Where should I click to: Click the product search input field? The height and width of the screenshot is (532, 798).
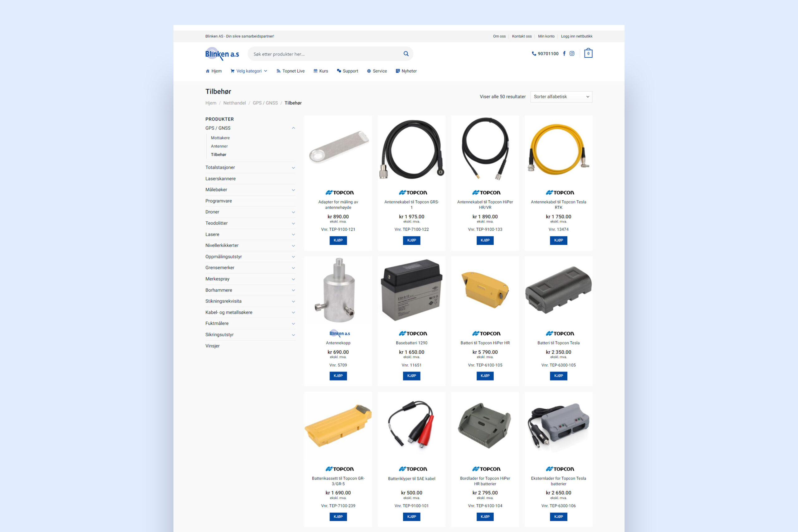(x=326, y=54)
